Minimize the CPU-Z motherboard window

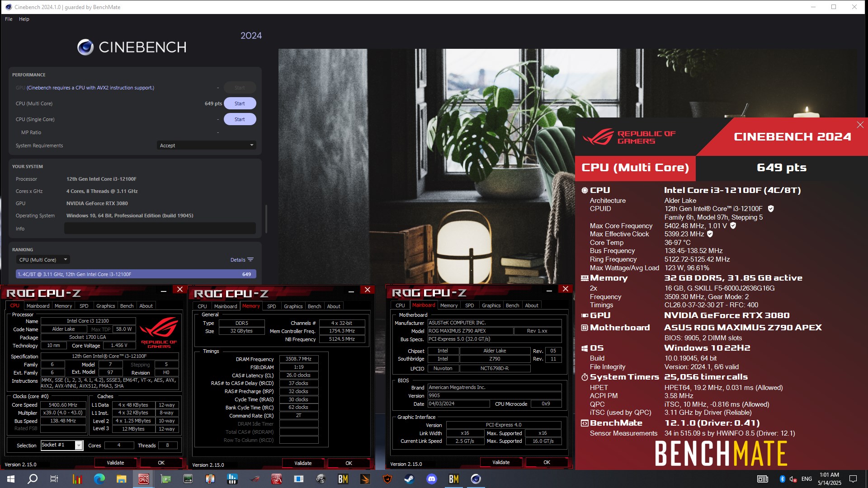549,290
